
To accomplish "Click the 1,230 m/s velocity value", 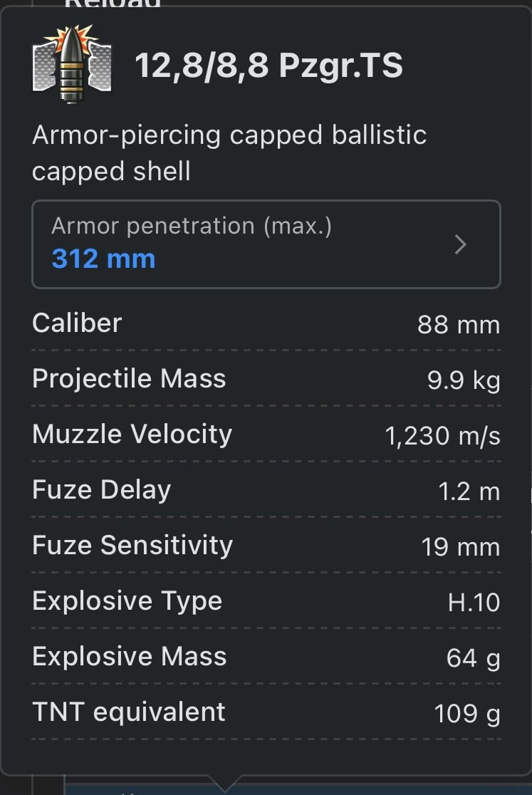I will pyautogui.click(x=442, y=436).
